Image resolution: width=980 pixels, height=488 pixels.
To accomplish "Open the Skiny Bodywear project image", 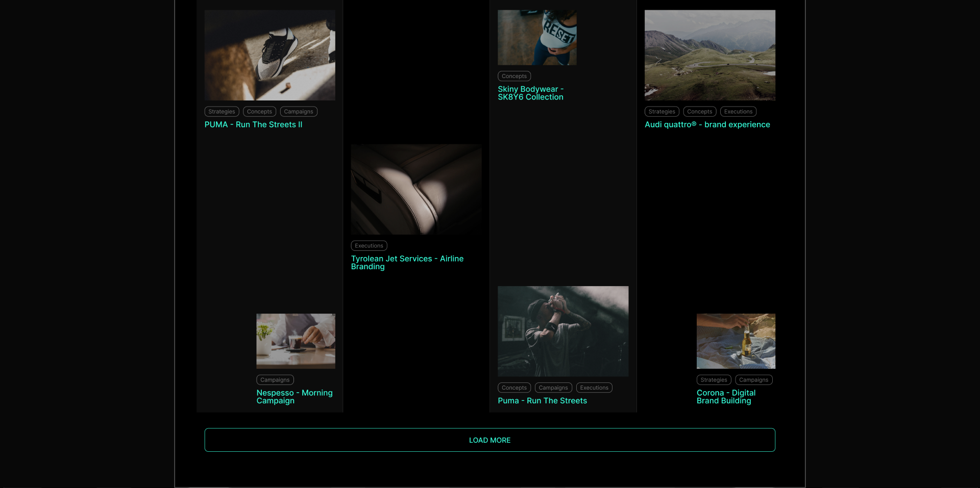I will pos(537,38).
